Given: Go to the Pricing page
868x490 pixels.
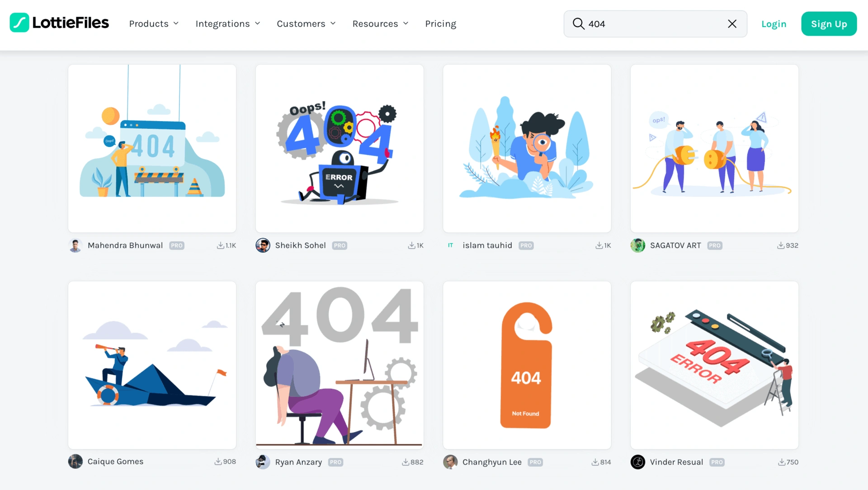Looking at the screenshot, I should (440, 24).
